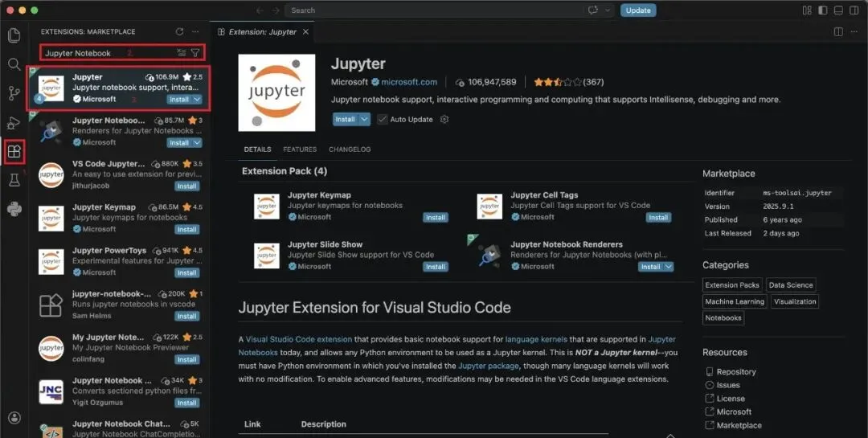
Task: Split the editor to the right
Action: click(838, 31)
